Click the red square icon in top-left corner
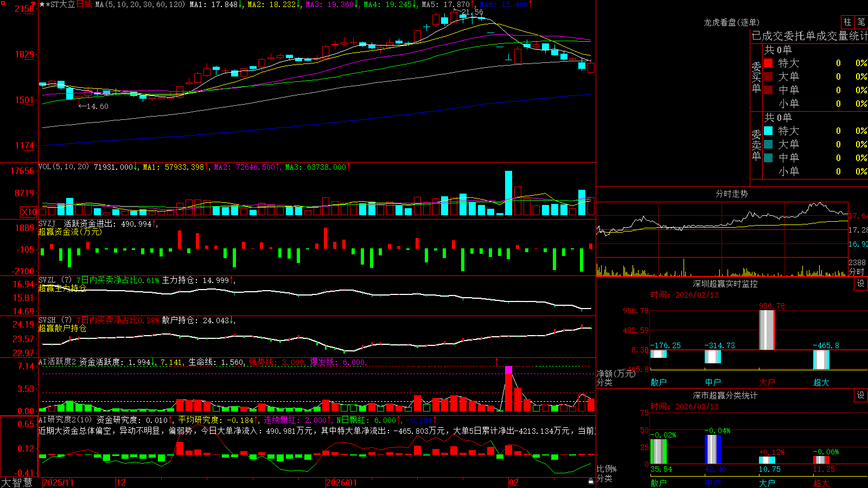 [3, 4]
